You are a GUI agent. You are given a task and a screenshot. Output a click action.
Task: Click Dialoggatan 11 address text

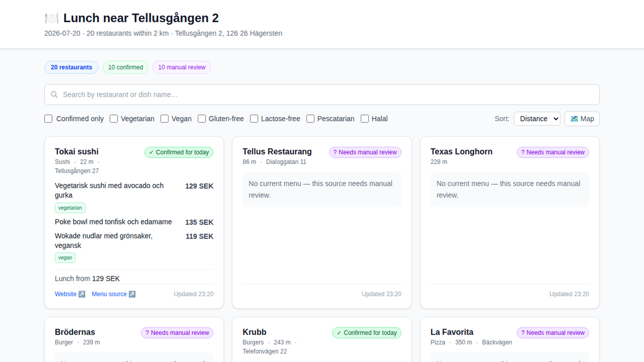pos(286,162)
